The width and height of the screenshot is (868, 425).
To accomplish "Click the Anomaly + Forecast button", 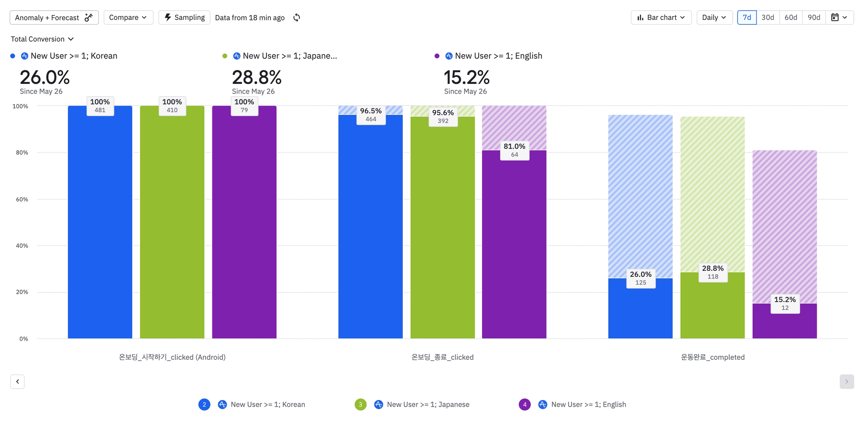I will pos(54,17).
